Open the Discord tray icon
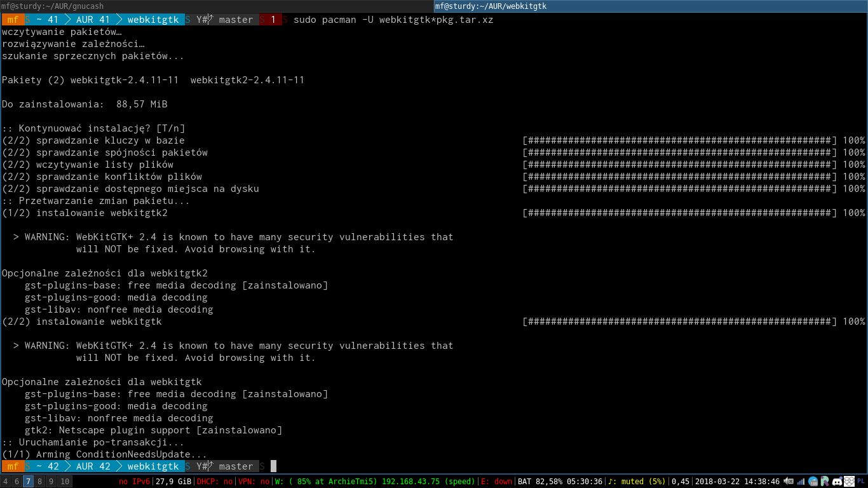This screenshot has height=488, width=868. [x=837, y=482]
